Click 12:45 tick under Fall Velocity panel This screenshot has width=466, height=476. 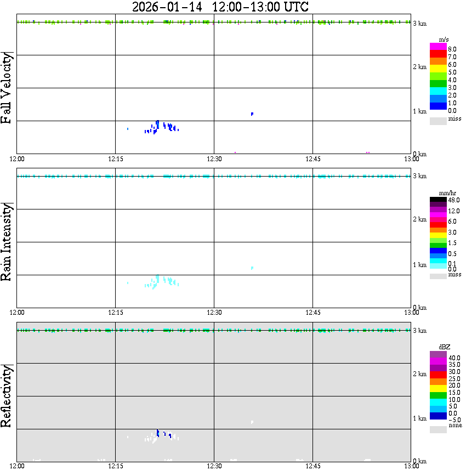pos(312,159)
